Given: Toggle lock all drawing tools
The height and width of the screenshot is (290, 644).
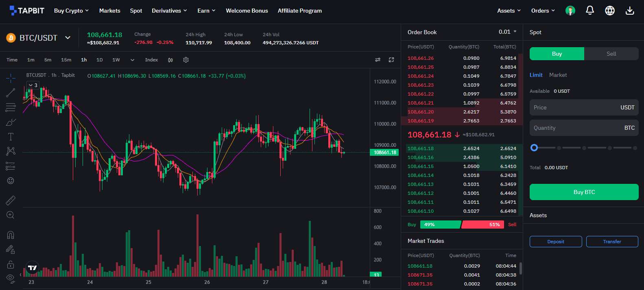Looking at the screenshot, I should [x=11, y=265].
